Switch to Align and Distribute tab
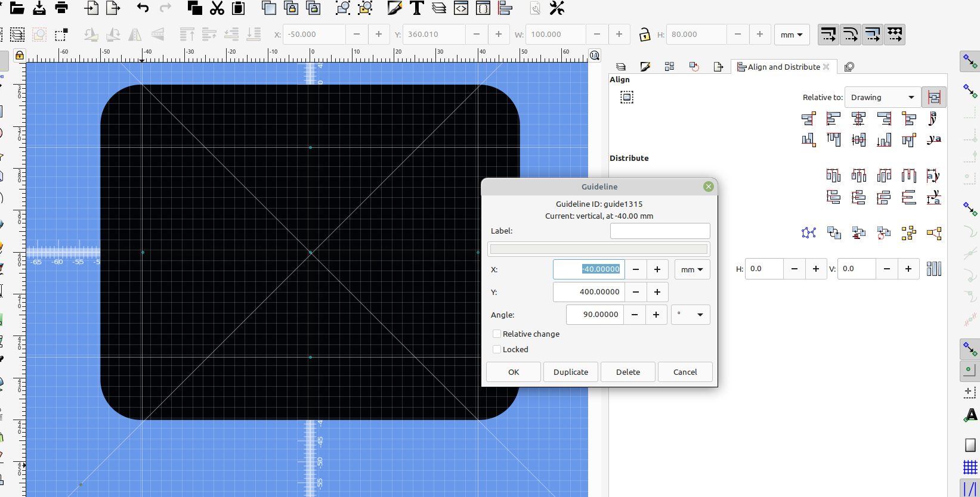Viewport: 980px width, 497px height. [x=783, y=67]
